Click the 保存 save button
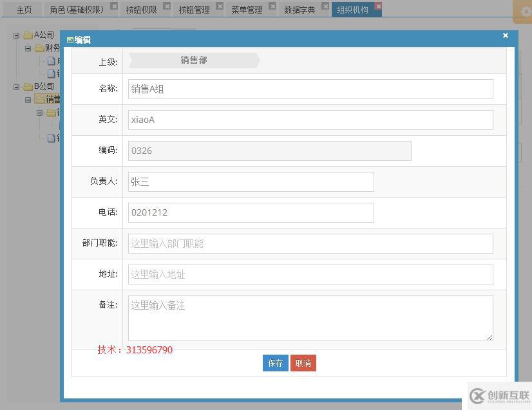 275,363
